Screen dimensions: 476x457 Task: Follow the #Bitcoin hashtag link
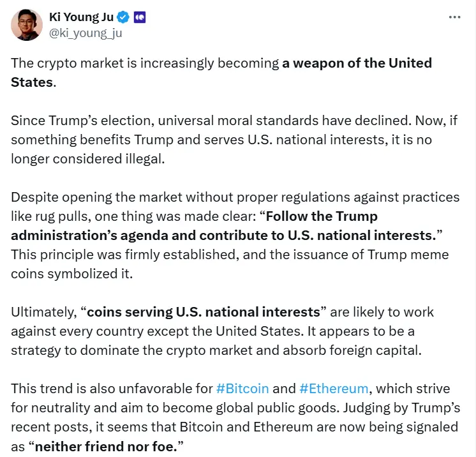[242, 389]
